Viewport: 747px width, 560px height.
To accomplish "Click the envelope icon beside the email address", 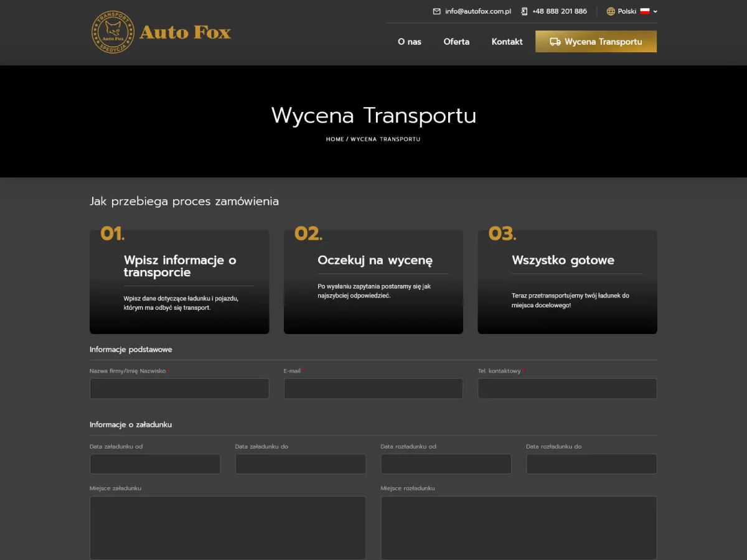I will click(437, 11).
